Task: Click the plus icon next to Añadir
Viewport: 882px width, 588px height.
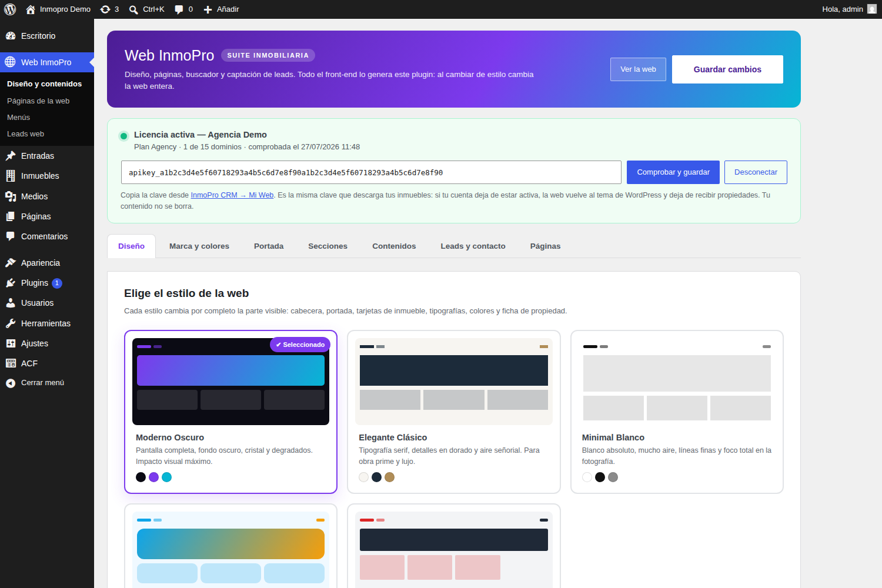Action: point(208,9)
